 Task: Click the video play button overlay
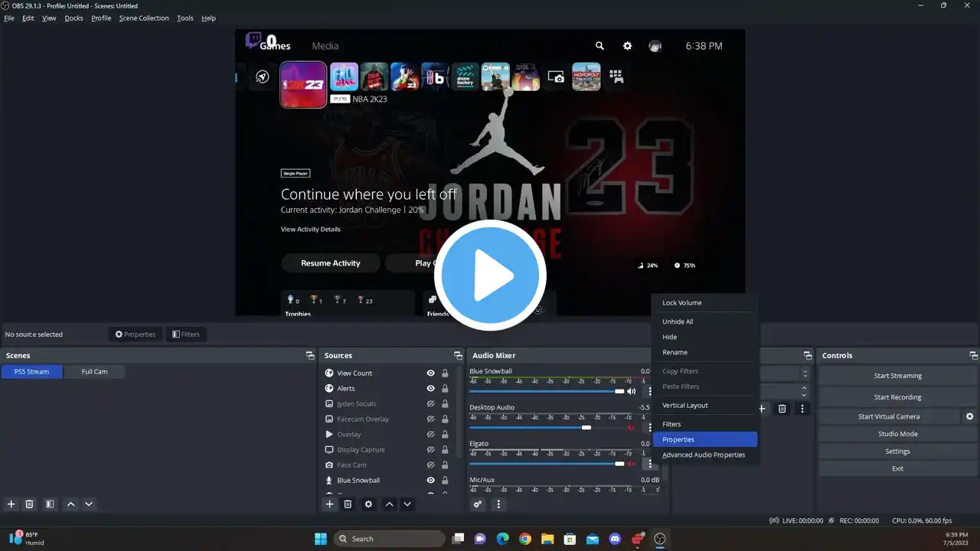[490, 275]
